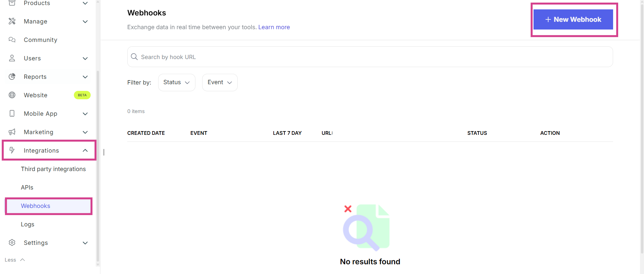Follow the Learn more link
The image size is (644, 274).
274,27
